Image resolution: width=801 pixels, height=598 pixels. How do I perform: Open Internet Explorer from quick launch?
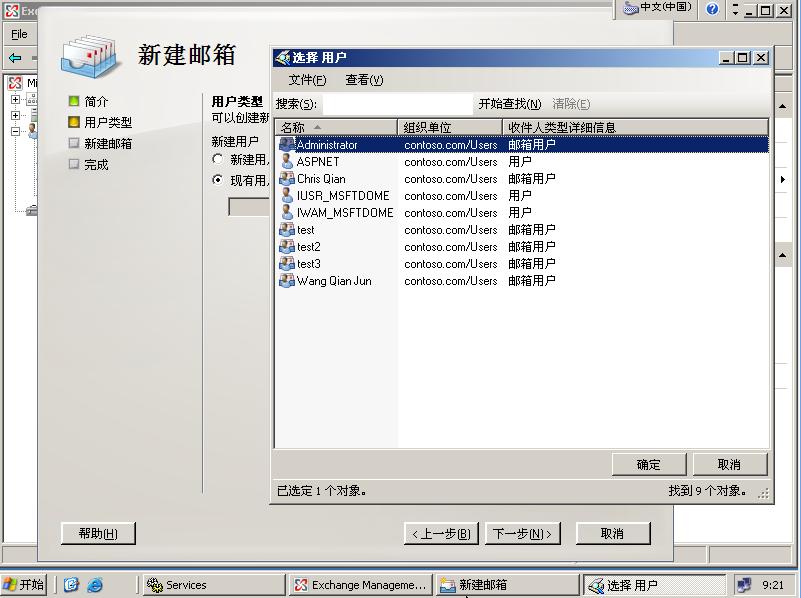pyautogui.click(x=95, y=585)
